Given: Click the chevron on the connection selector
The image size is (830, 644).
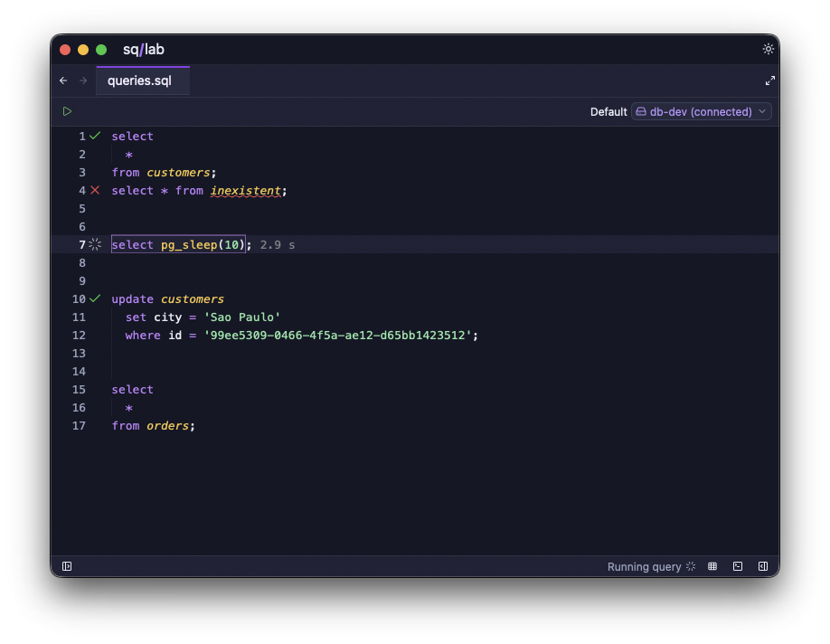Looking at the screenshot, I should point(762,112).
